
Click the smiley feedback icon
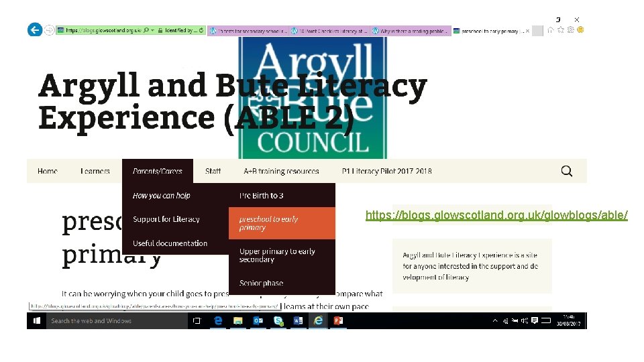pos(580,30)
